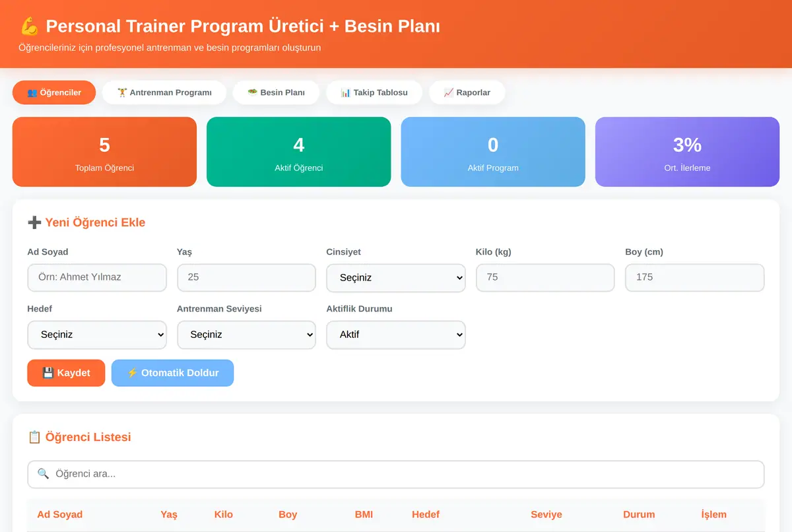Open the Antrenman Programı tab
792x532 pixels.
(164, 92)
